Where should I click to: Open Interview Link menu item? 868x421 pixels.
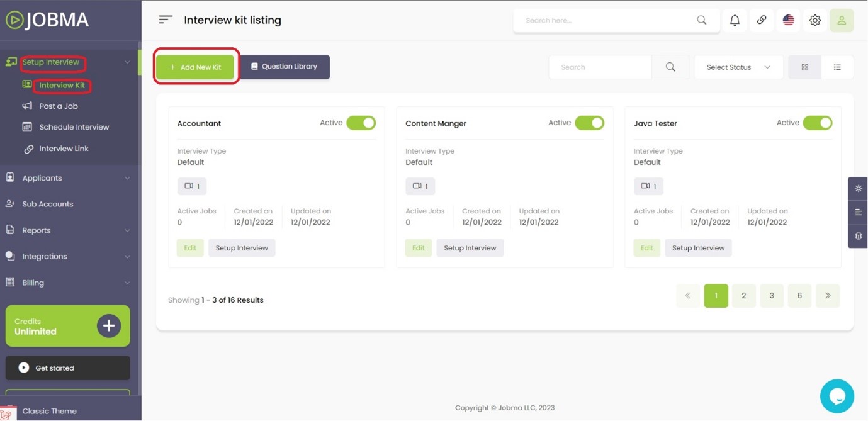64,149
